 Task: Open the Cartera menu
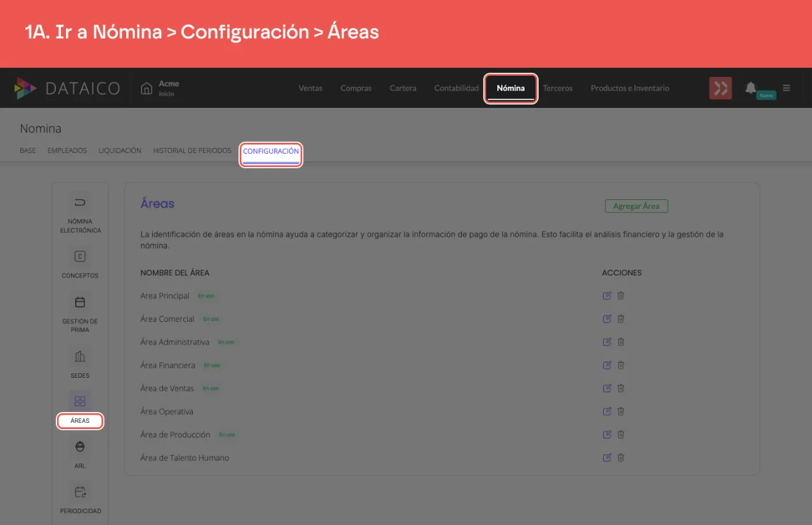click(x=403, y=88)
